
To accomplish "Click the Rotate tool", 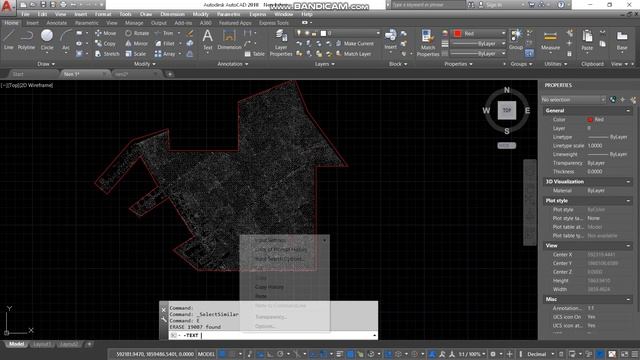I will click(x=137, y=33).
